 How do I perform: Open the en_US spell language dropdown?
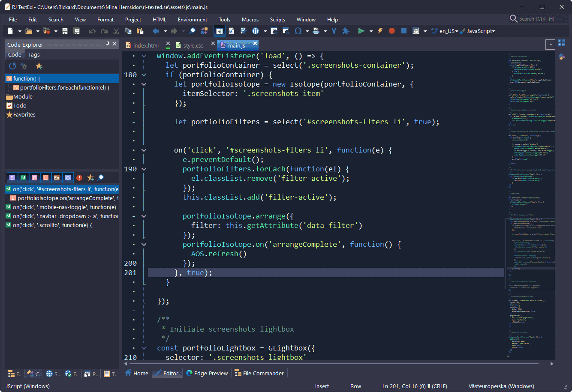coord(456,31)
